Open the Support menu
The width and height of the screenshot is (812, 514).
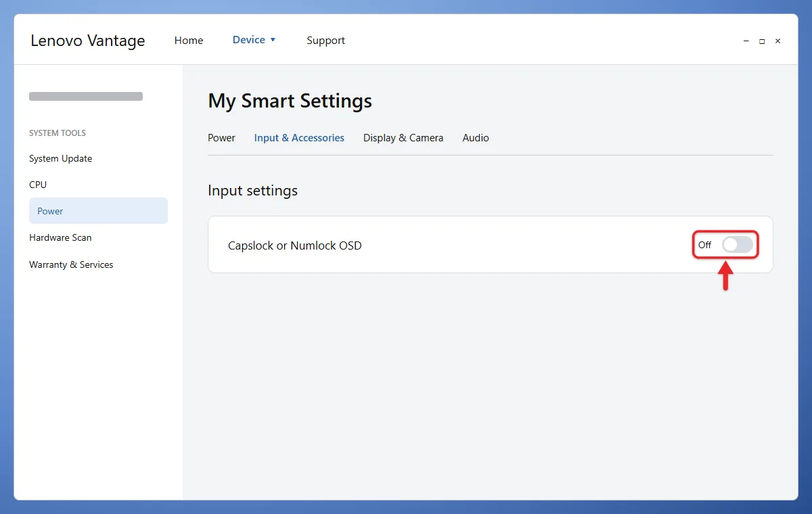(325, 41)
